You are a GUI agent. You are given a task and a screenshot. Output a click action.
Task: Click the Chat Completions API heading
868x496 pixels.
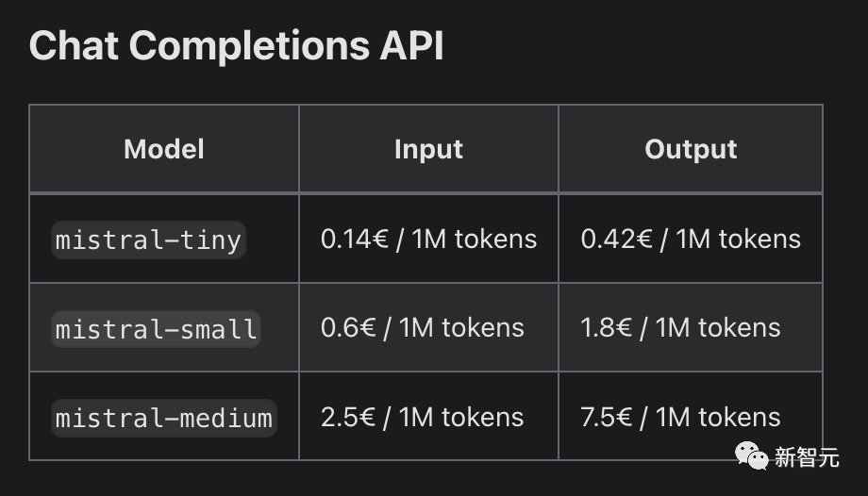click(237, 46)
